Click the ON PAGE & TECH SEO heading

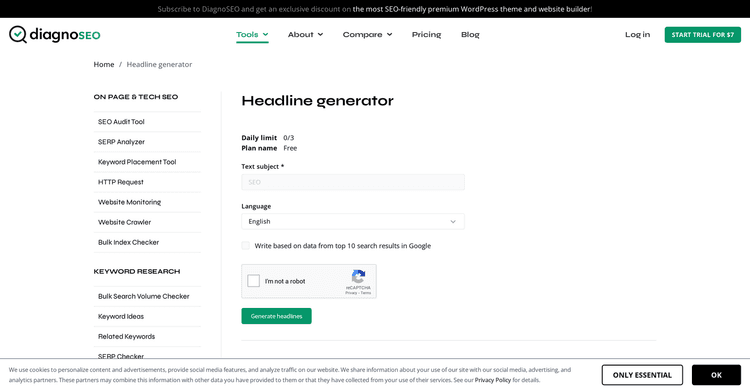coord(136,97)
